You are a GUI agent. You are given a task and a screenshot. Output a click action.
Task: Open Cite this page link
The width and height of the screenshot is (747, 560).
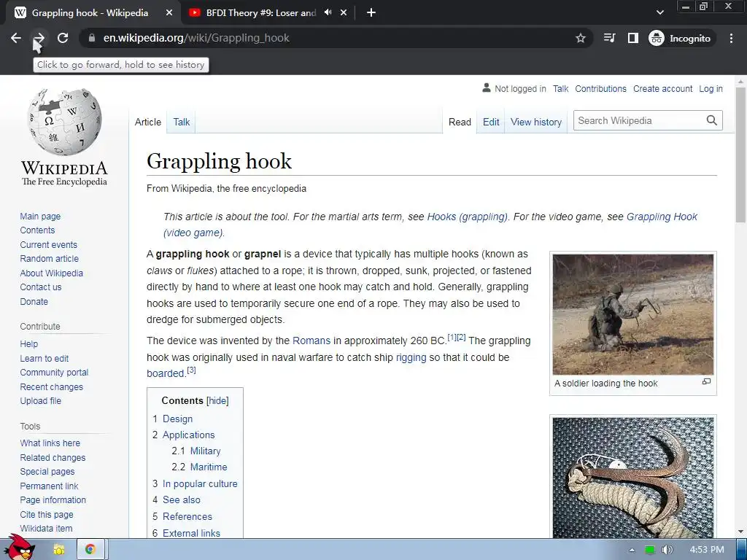coord(47,514)
